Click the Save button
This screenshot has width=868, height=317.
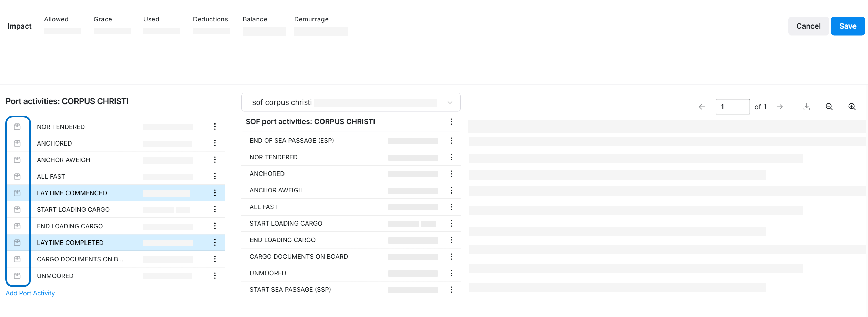(x=847, y=26)
